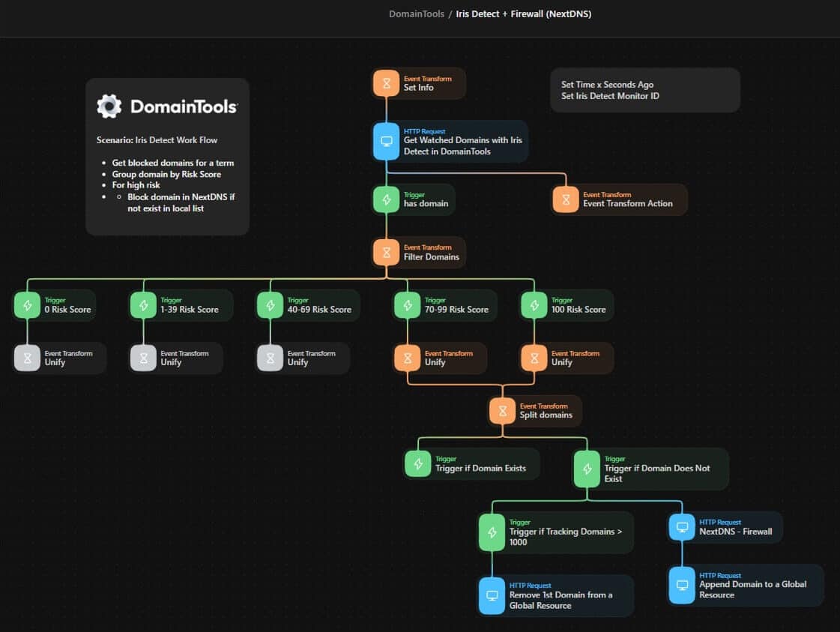Select Remove 1st Domain from Global Resource icon
The height and width of the screenshot is (632, 840).
pyautogui.click(x=492, y=595)
